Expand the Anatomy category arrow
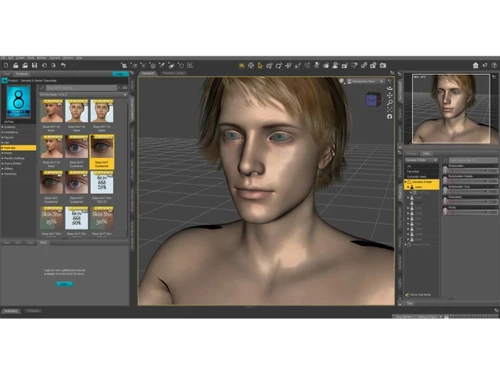The height and width of the screenshot is (375, 500). tap(3, 127)
